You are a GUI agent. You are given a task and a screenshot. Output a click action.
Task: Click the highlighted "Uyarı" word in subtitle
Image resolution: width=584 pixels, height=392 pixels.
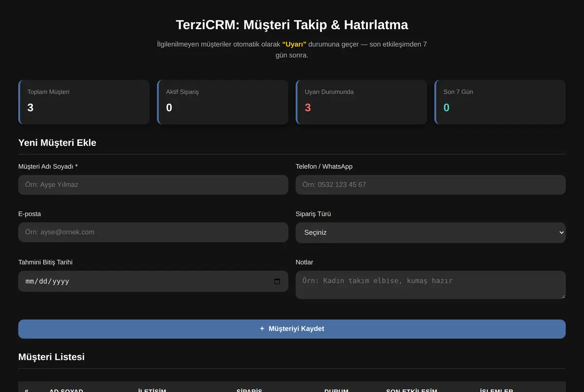[294, 44]
